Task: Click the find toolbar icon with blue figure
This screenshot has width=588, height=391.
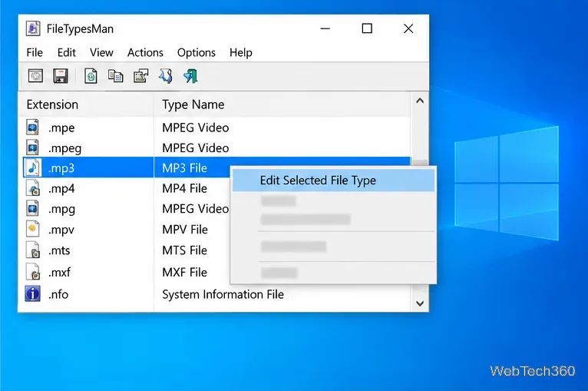Action: (165, 76)
